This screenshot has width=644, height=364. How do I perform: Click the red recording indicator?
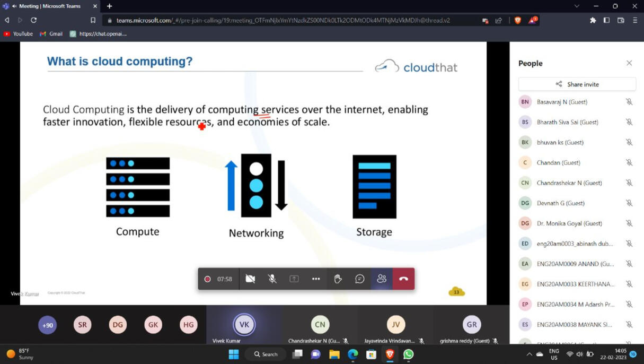click(207, 279)
